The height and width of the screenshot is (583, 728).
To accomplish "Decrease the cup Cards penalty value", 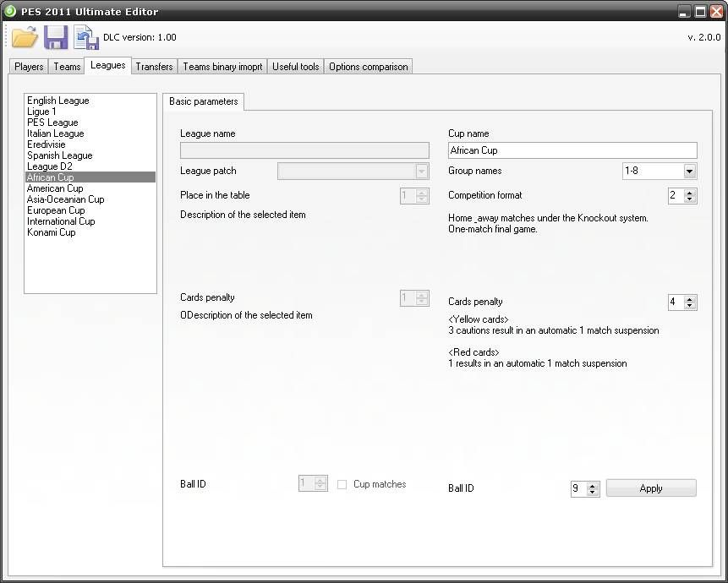I will [x=690, y=306].
